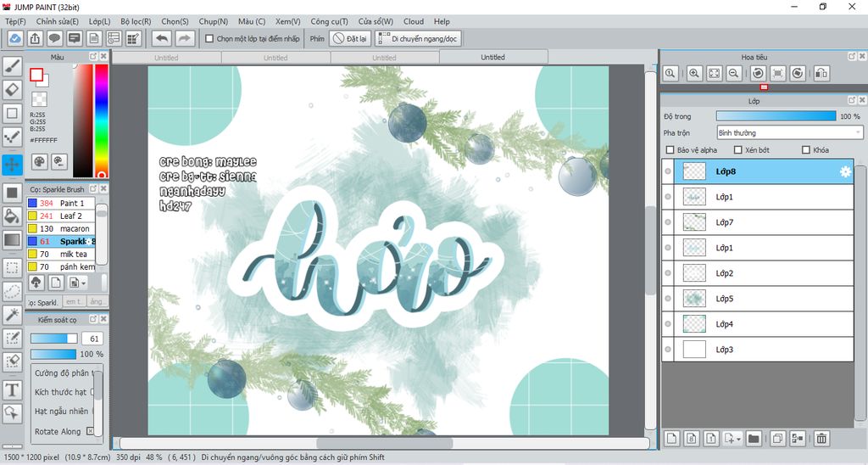Toggle visibility of layer Lớp7
868x465 pixels.
pyautogui.click(x=668, y=222)
